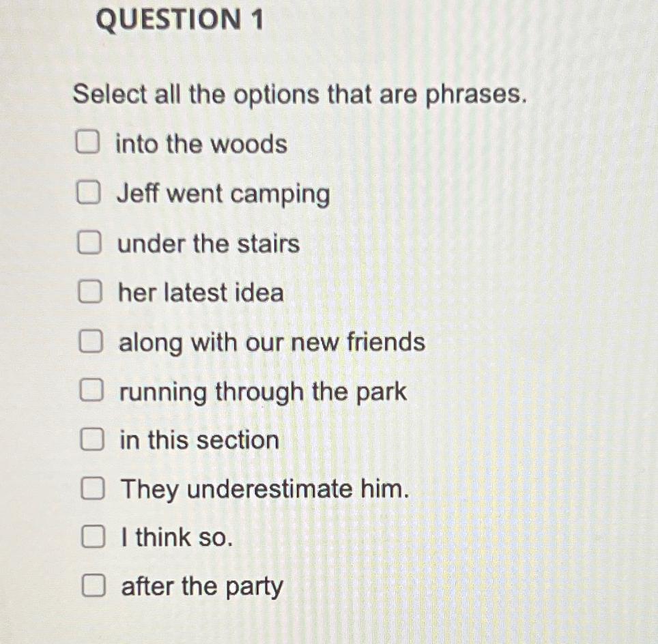Check the 'along with our new friends' option
The width and height of the screenshot is (658, 644).
point(91,341)
